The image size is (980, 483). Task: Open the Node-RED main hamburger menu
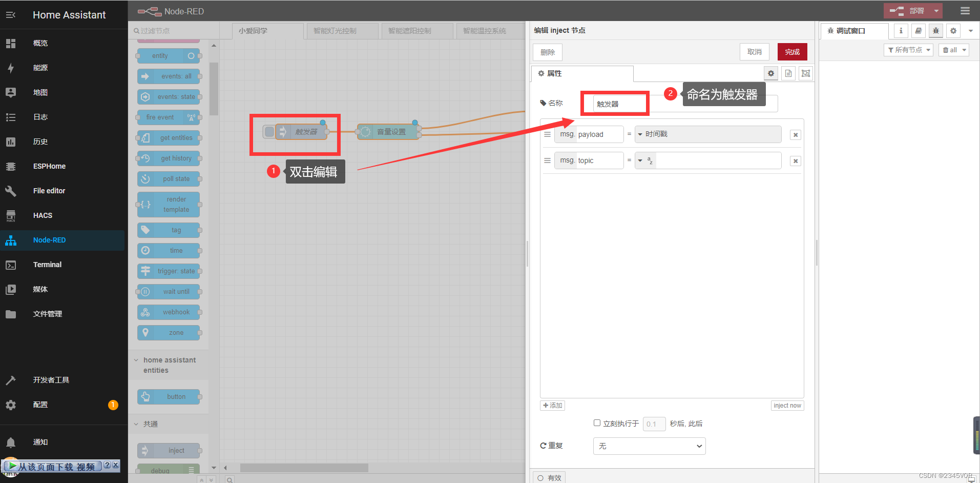[x=965, y=11]
